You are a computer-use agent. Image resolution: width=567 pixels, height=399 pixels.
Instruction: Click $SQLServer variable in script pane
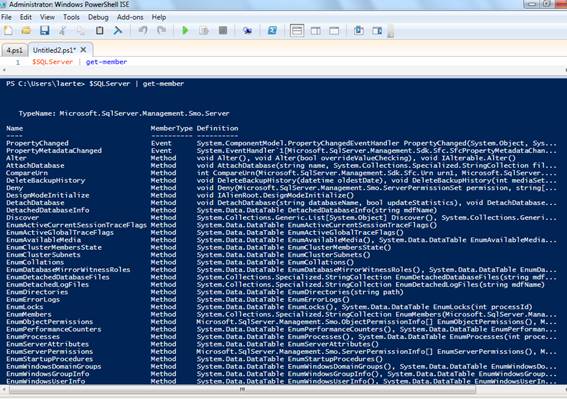(52, 62)
